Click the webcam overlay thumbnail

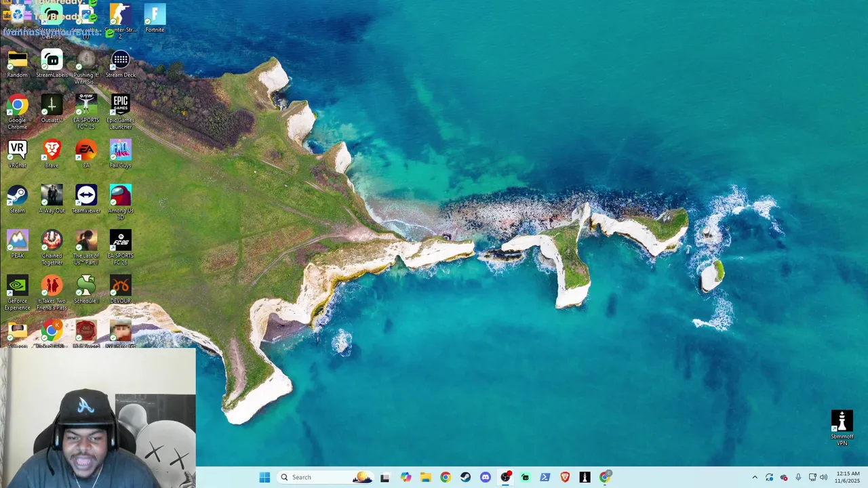[98, 418]
